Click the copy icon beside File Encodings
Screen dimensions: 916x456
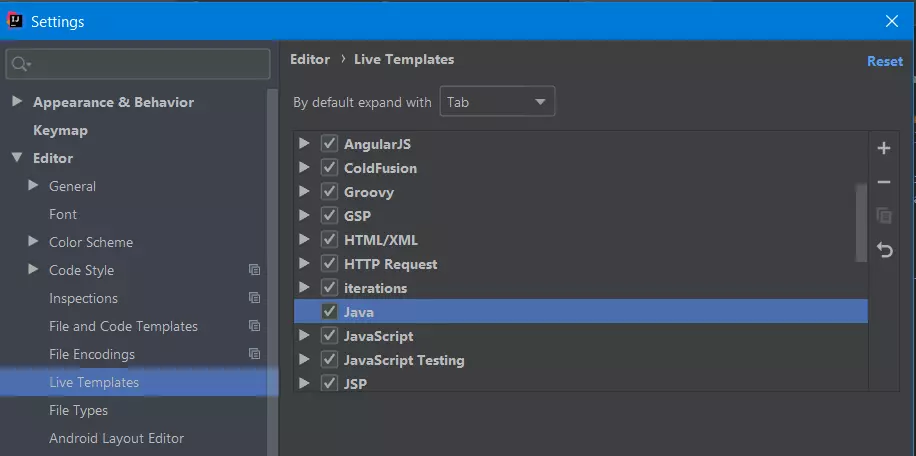click(254, 354)
